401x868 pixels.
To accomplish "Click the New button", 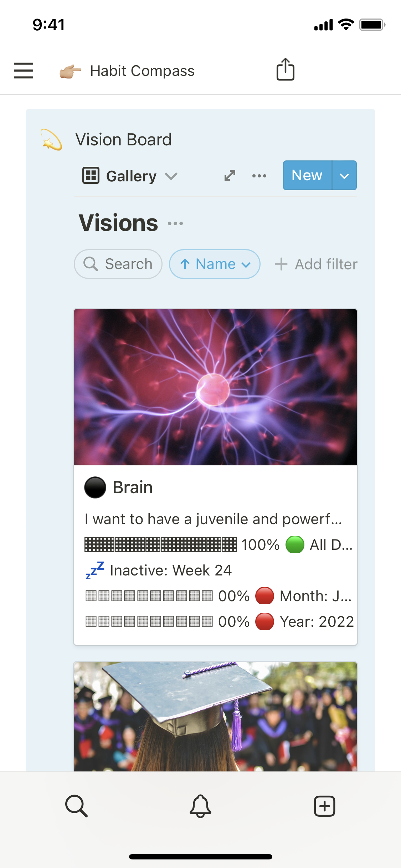I will 307,175.
